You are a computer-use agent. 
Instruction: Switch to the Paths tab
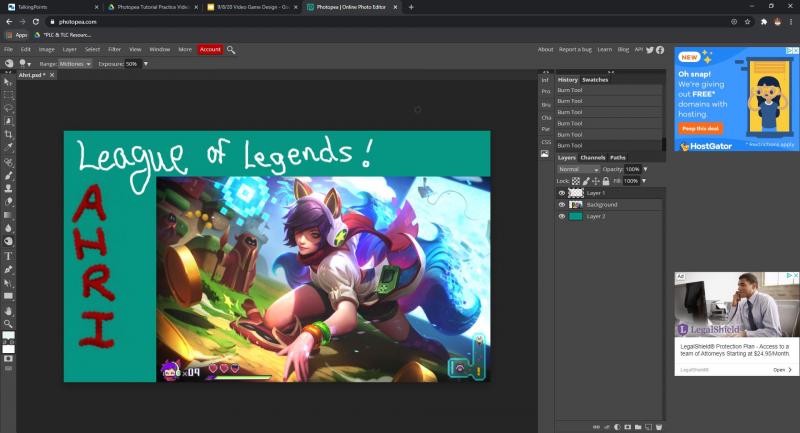[617, 158]
